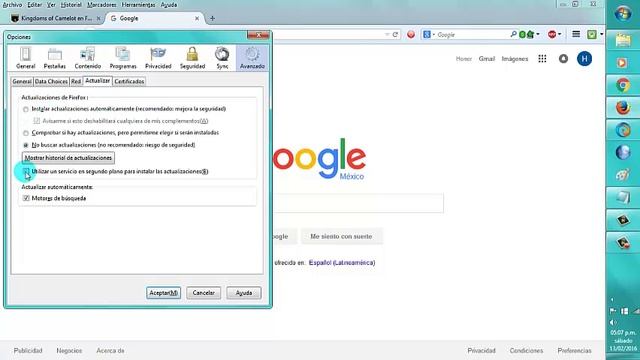Open the Pestañas options panel
The image size is (640, 360).
click(55, 58)
